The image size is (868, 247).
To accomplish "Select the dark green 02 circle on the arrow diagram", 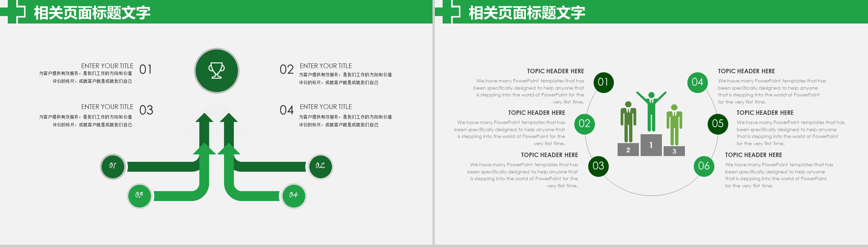I will pos(320,166).
